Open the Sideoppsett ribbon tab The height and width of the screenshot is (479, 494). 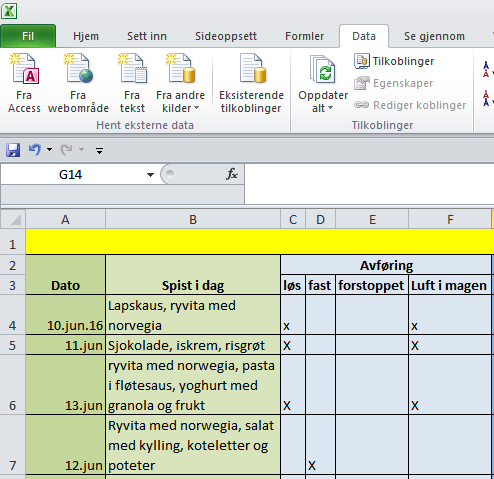pyautogui.click(x=226, y=36)
